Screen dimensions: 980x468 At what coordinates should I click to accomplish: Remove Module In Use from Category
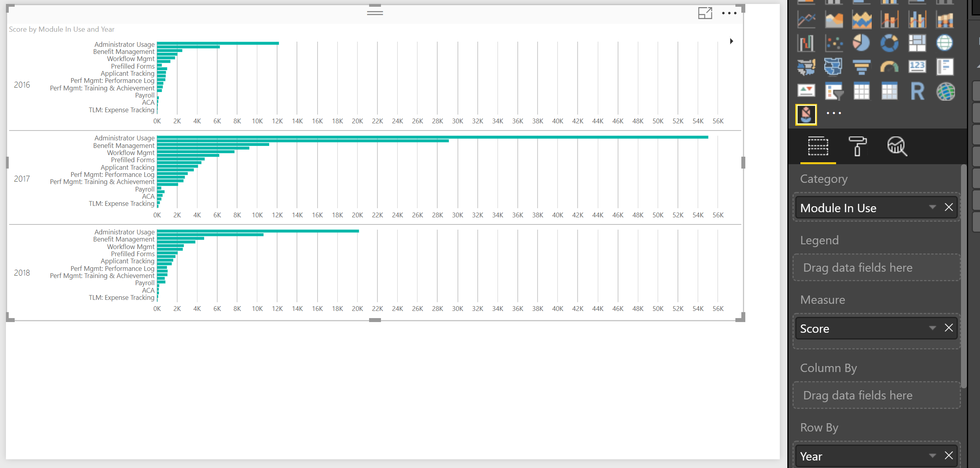[949, 207]
